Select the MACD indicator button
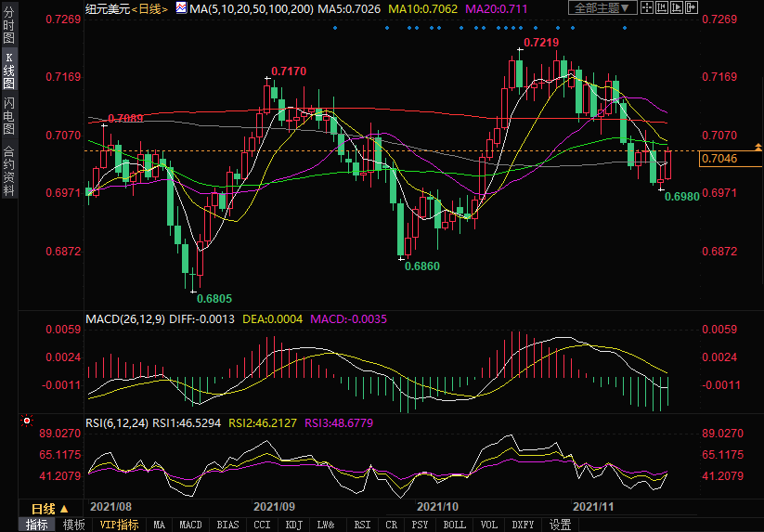764x532 pixels. click(190, 525)
